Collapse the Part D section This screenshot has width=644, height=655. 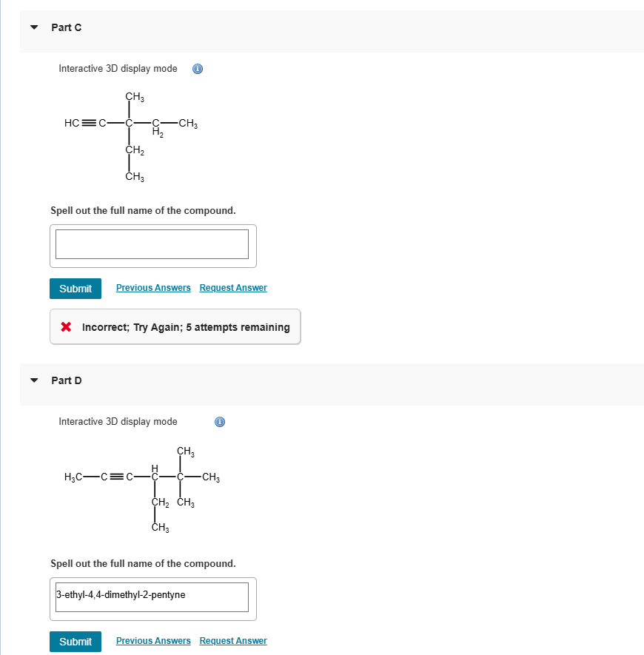[x=33, y=380]
